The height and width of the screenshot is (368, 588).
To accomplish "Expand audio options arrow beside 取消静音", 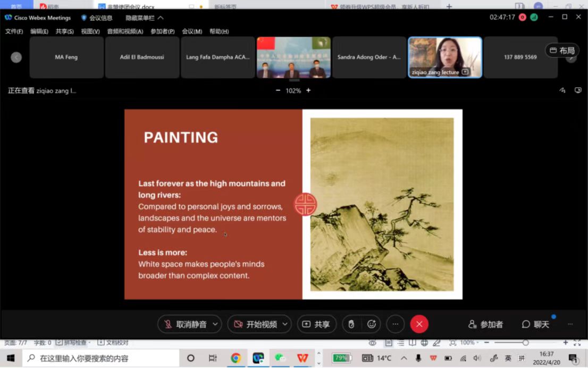I will click(x=215, y=324).
